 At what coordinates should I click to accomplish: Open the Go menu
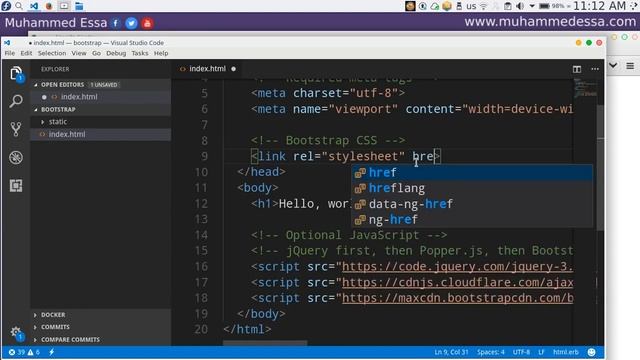[x=96, y=53]
